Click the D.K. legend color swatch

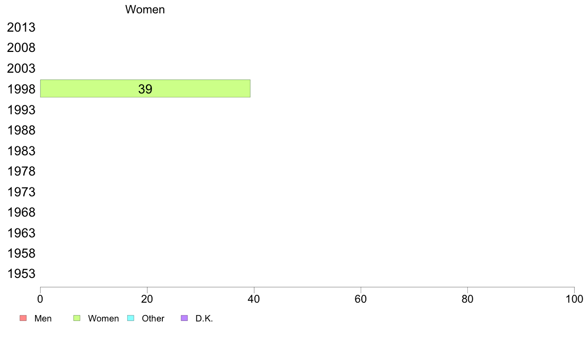point(184,318)
